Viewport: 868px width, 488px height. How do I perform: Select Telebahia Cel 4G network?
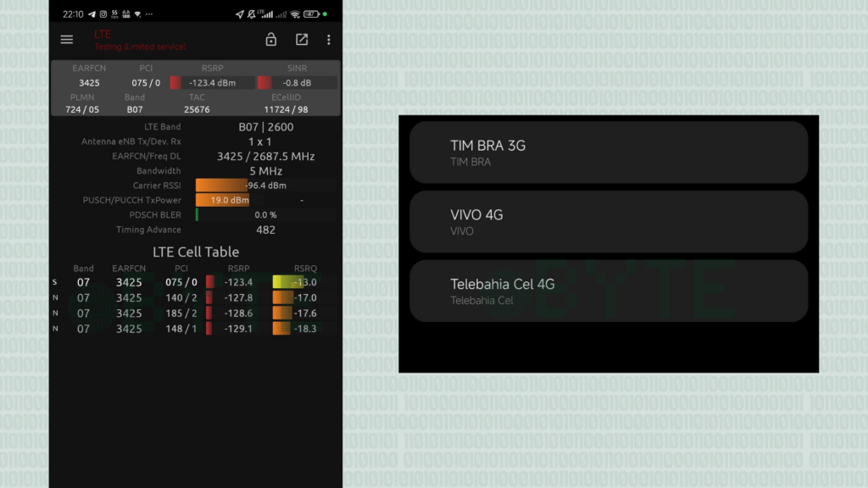[609, 291]
